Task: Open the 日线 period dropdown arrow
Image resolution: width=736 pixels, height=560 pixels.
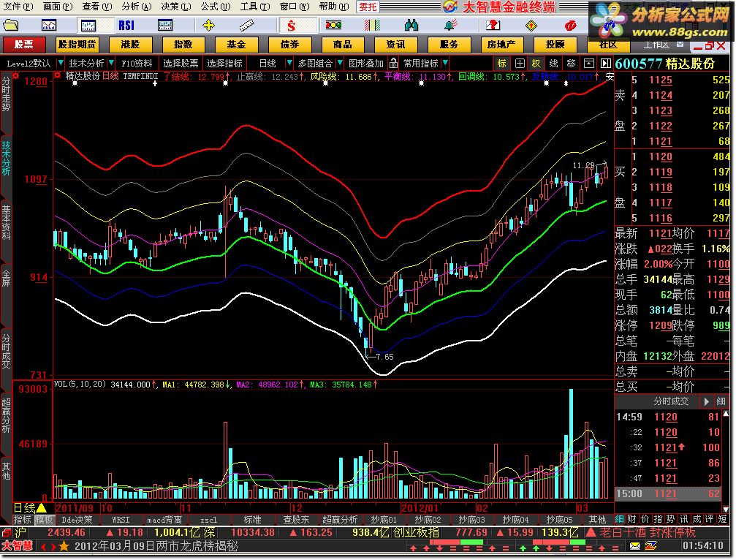Action: coord(289,63)
